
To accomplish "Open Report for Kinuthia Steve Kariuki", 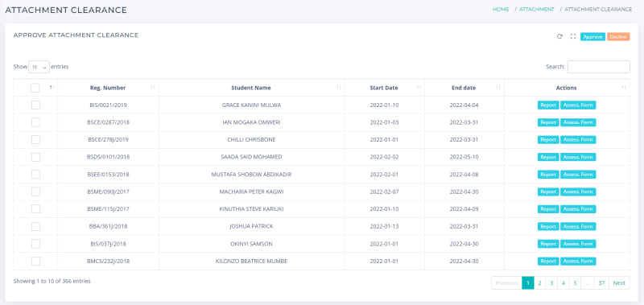I will (548, 209).
